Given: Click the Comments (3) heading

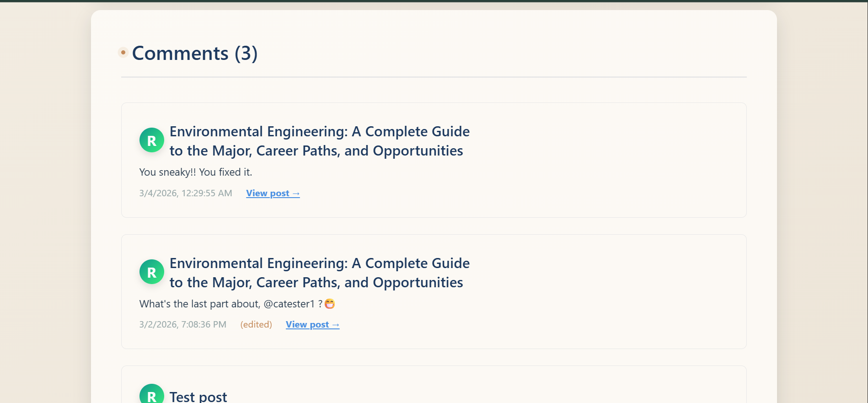Looking at the screenshot, I should pyautogui.click(x=194, y=53).
